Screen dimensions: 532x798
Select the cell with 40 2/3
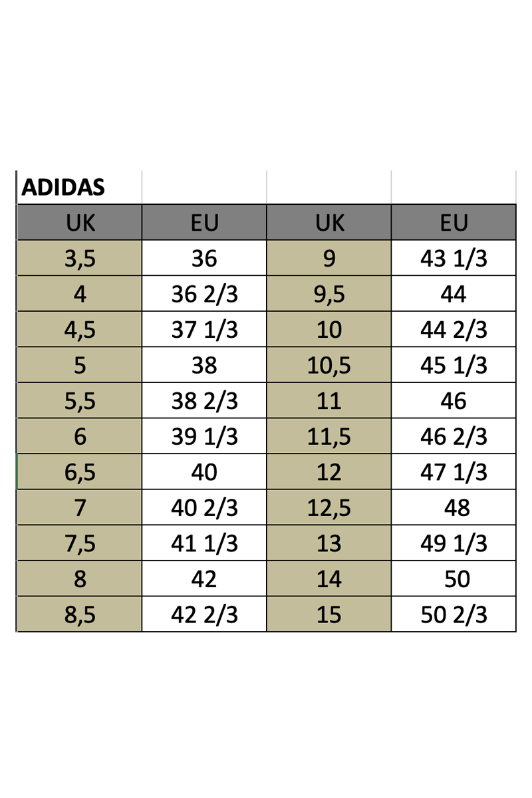coord(204,508)
